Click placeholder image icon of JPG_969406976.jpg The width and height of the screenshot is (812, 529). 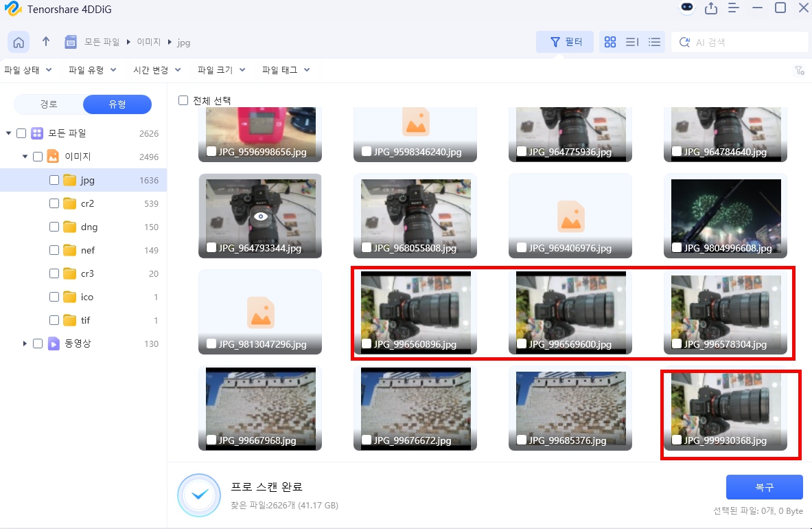[x=570, y=216]
